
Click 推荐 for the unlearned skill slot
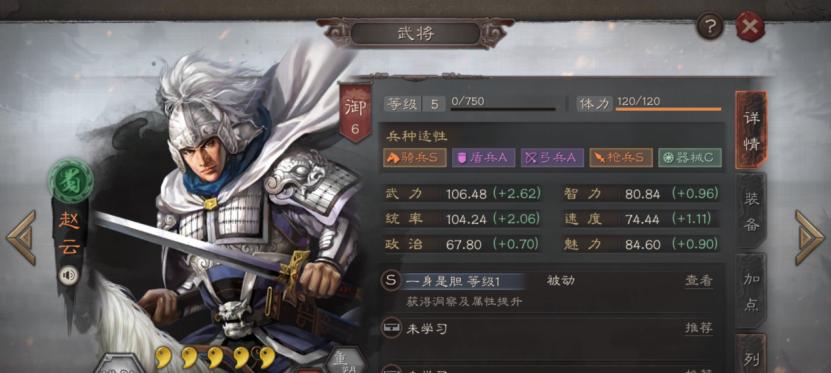699,328
